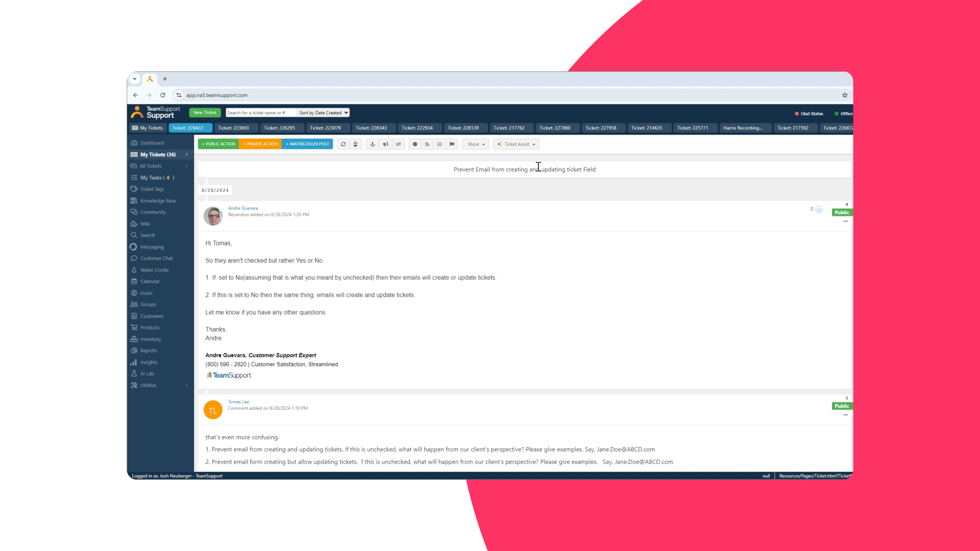The height and width of the screenshot is (551, 980).
Task: Click the bullet list view icon
Action: click(439, 143)
